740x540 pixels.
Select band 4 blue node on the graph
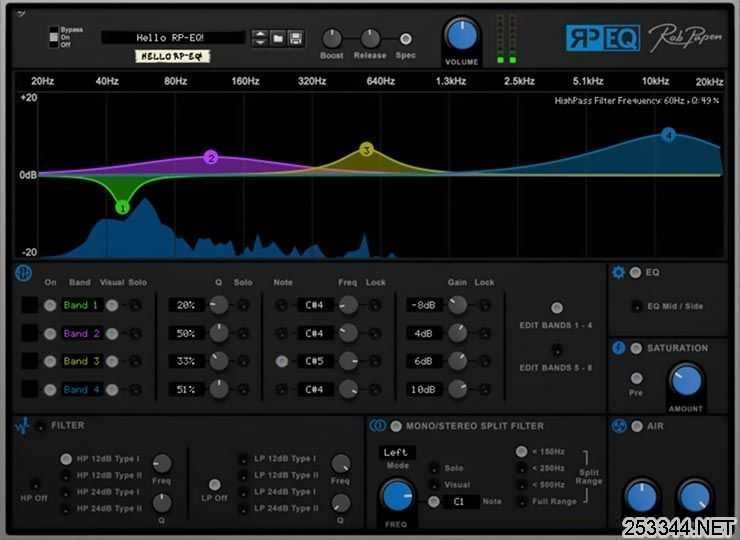click(668, 135)
